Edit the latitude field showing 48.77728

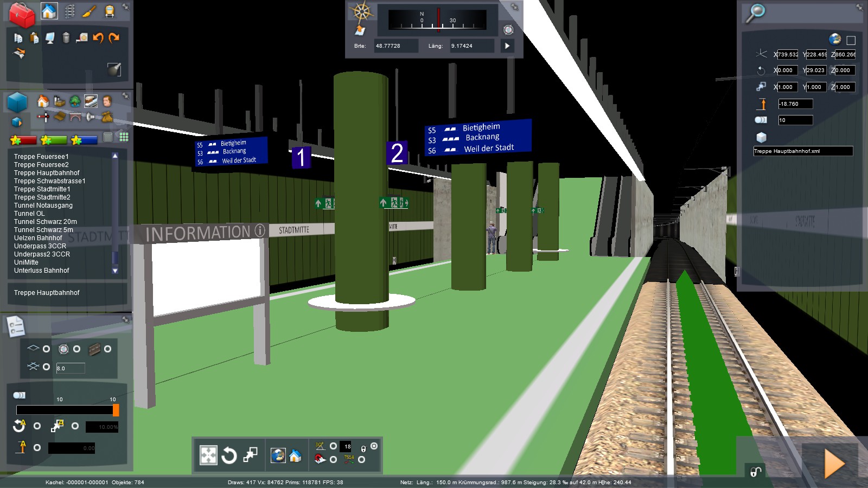click(x=396, y=46)
